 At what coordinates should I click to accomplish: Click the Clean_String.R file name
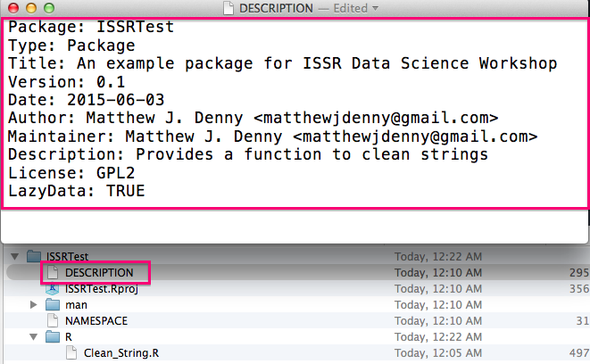point(121,353)
